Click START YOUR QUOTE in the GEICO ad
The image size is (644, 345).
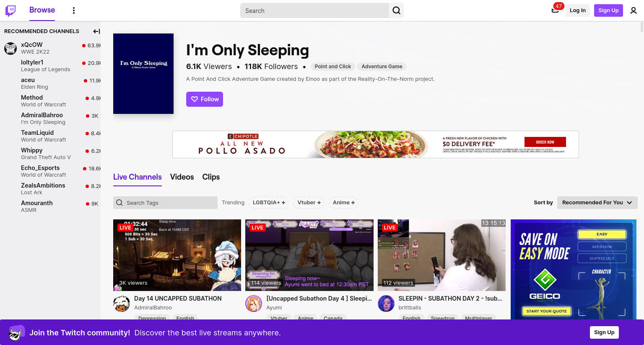[x=546, y=311]
